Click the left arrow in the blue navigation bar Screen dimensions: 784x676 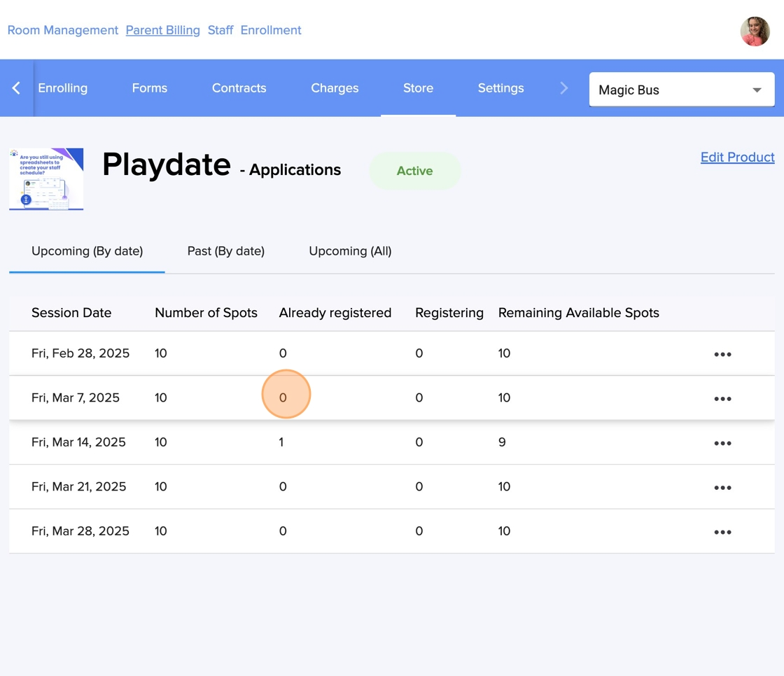click(16, 88)
